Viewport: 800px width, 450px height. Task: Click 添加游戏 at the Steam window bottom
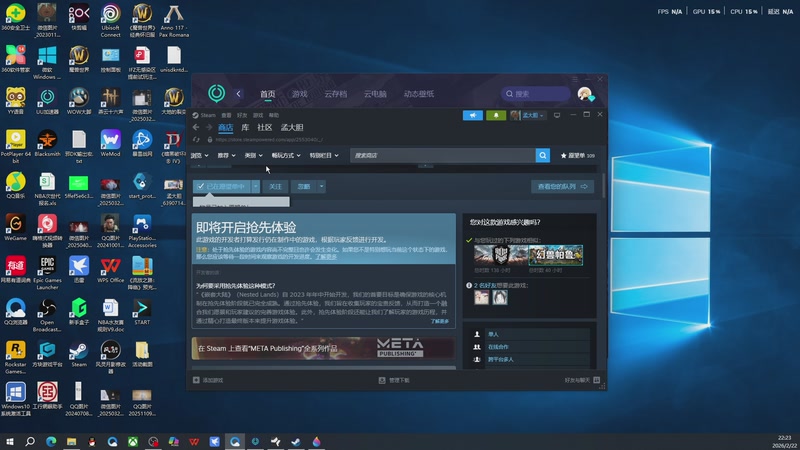tap(208, 380)
